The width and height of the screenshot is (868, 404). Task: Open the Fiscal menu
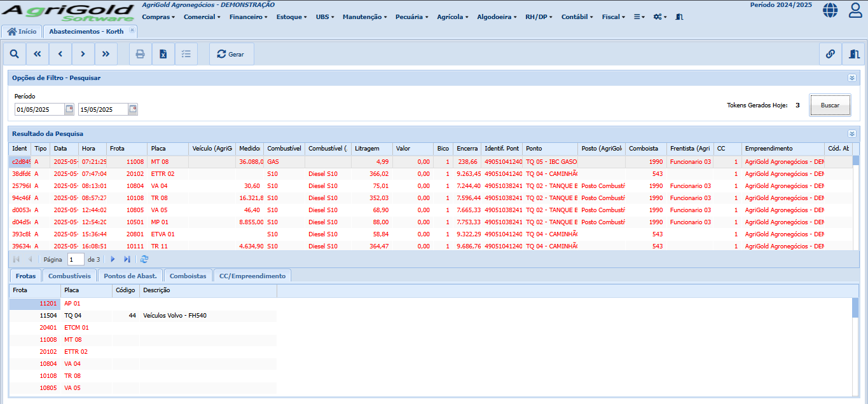coord(614,17)
